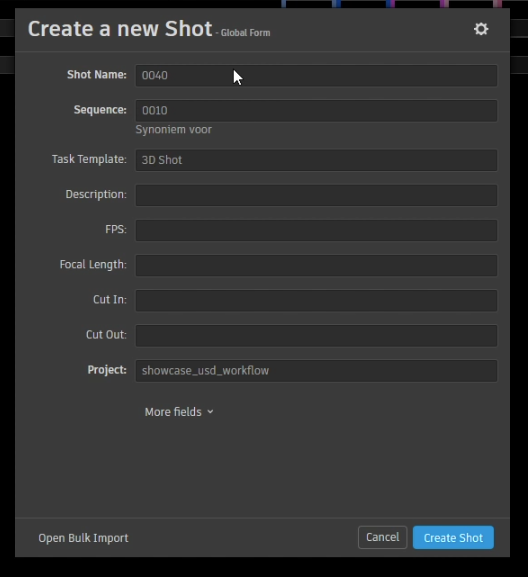Click into the Description field
Screen dimensions: 528x577
coord(316,195)
